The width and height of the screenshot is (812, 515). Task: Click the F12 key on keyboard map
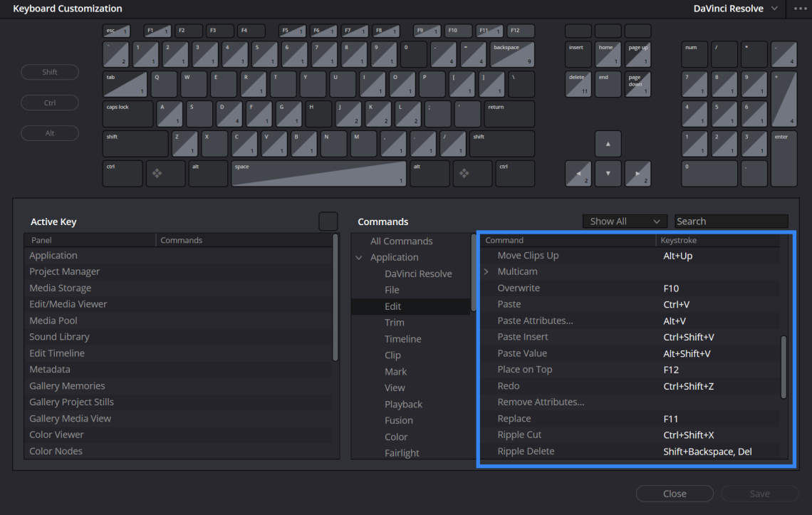pyautogui.click(x=521, y=31)
